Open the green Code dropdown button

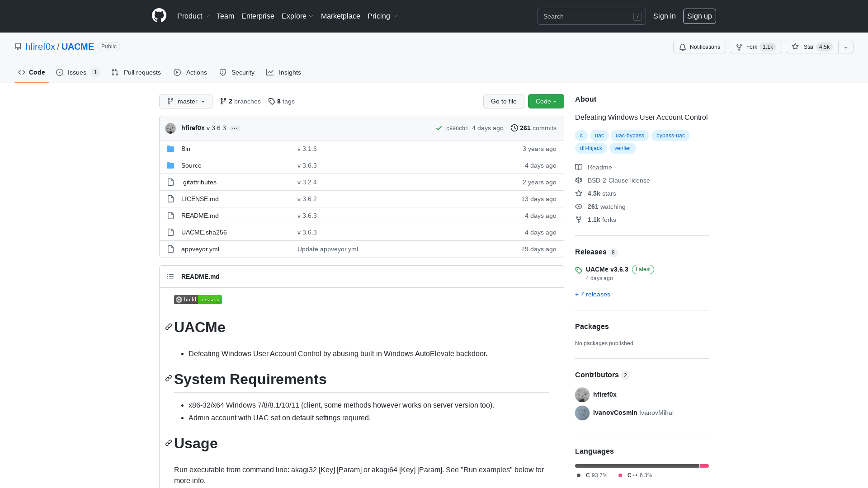pos(546,101)
